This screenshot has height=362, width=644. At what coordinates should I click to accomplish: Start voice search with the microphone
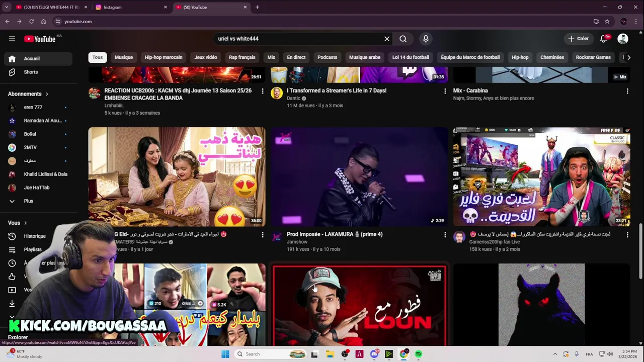point(426,39)
